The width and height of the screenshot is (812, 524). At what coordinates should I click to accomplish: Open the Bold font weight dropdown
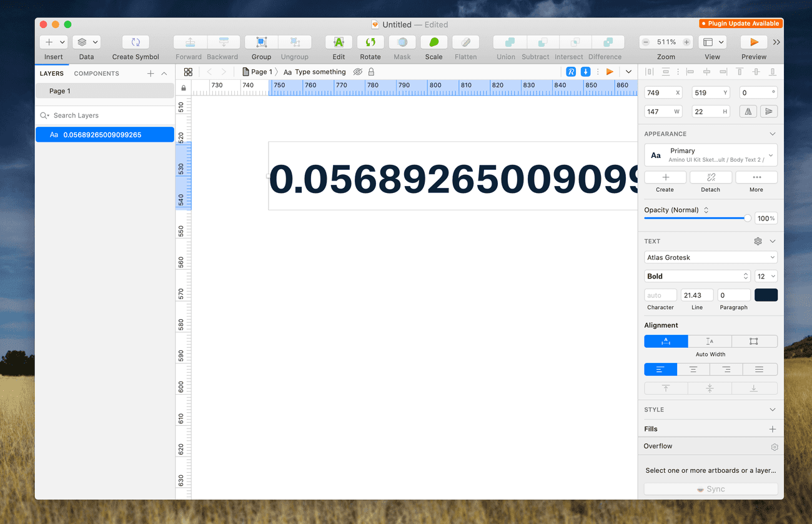pos(696,276)
